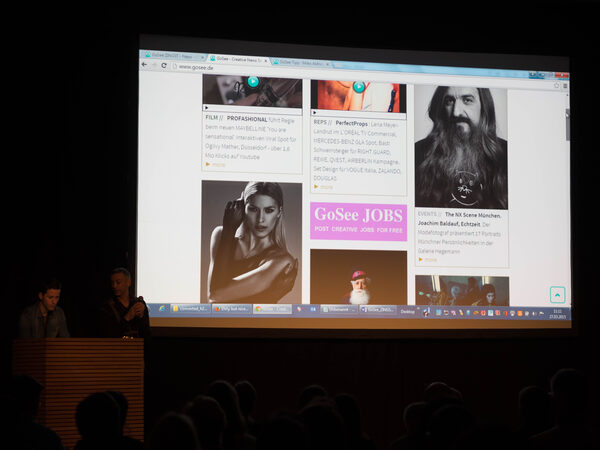Switch to the third GoSee tab
The image size is (600, 450).
[300, 62]
